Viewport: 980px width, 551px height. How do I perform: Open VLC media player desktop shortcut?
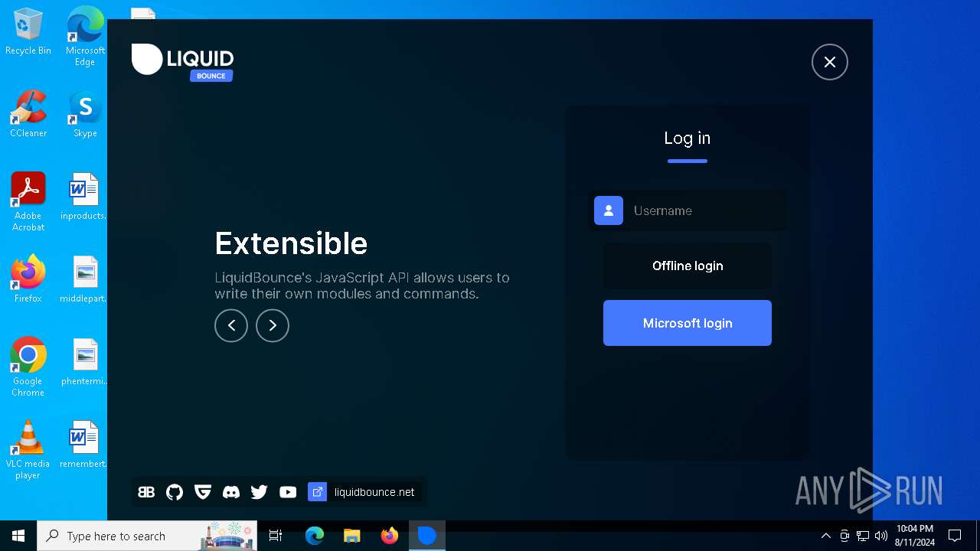(x=28, y=449)
